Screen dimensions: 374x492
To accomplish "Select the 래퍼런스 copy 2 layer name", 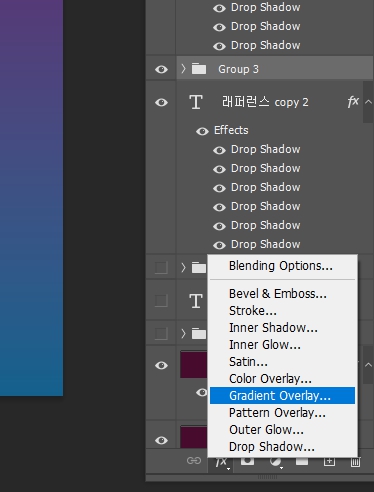I will coord(265,102).
